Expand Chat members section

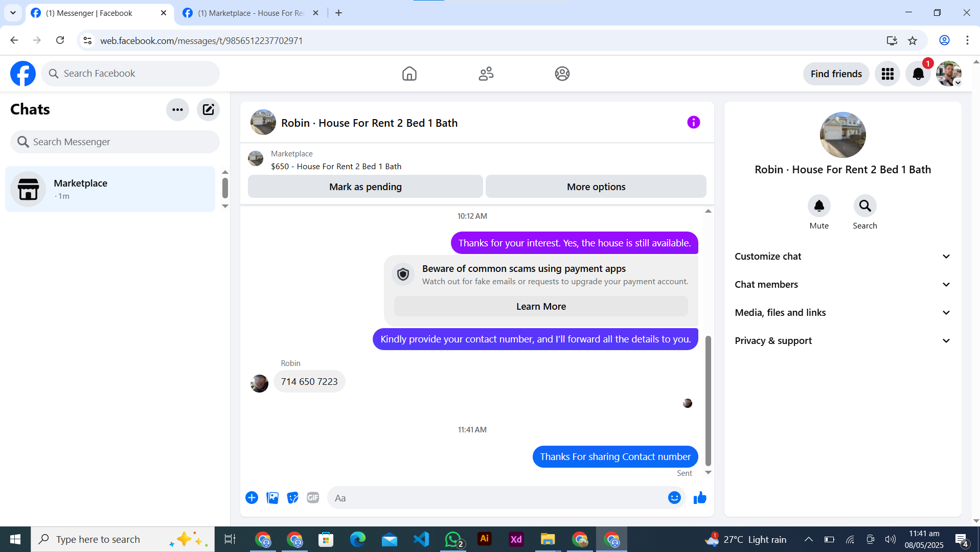842,285
